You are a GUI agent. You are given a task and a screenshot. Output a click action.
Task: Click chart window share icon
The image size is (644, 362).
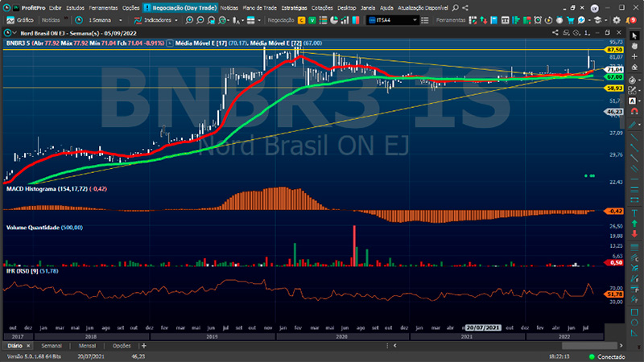pos(555,33)
